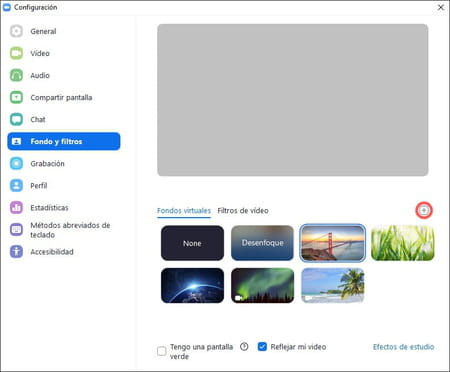
Task: Select the Video camera icon in sidebar
Action: pyautogui.click(x=16, y=53)
